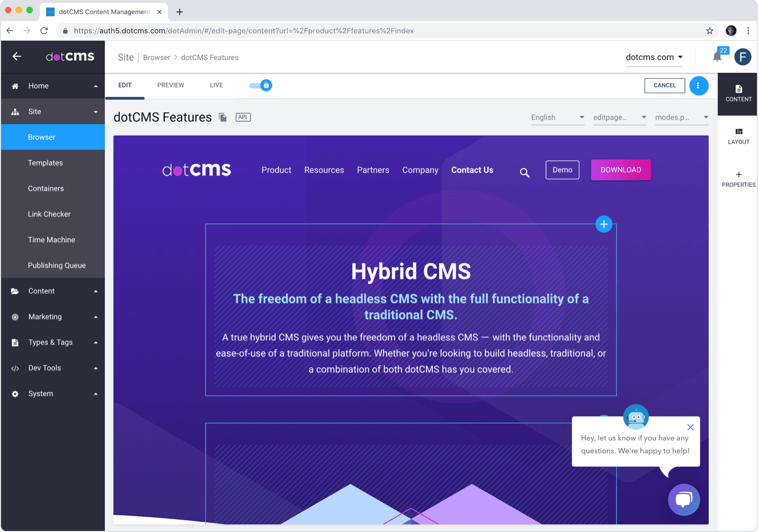This screenshot has height=532, width=758.
Task: Expand the Types & Tags arrow
Action: [96, 343]
